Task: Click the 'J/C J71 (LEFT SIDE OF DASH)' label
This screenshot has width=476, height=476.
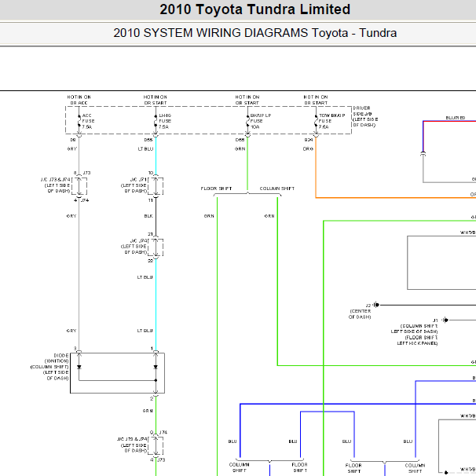Action: click(x=134, y=185)
